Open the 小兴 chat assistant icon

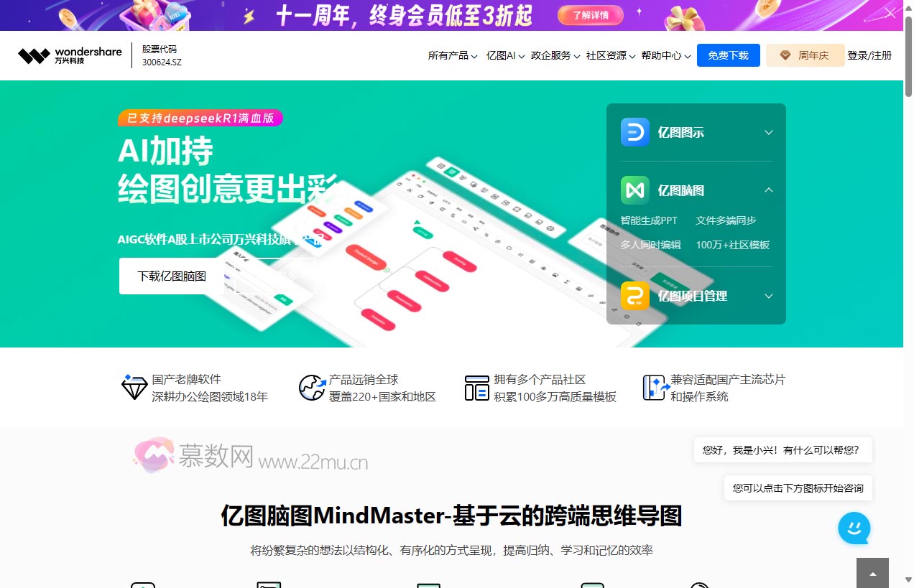[x=854, y=528]
